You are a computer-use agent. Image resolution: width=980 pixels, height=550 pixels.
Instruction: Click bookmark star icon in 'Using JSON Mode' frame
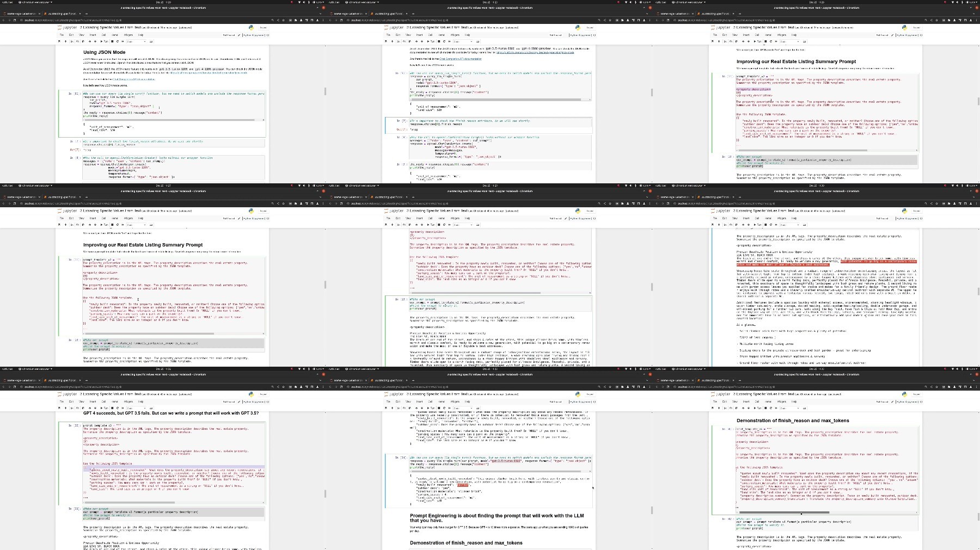(x=283, y=20)
